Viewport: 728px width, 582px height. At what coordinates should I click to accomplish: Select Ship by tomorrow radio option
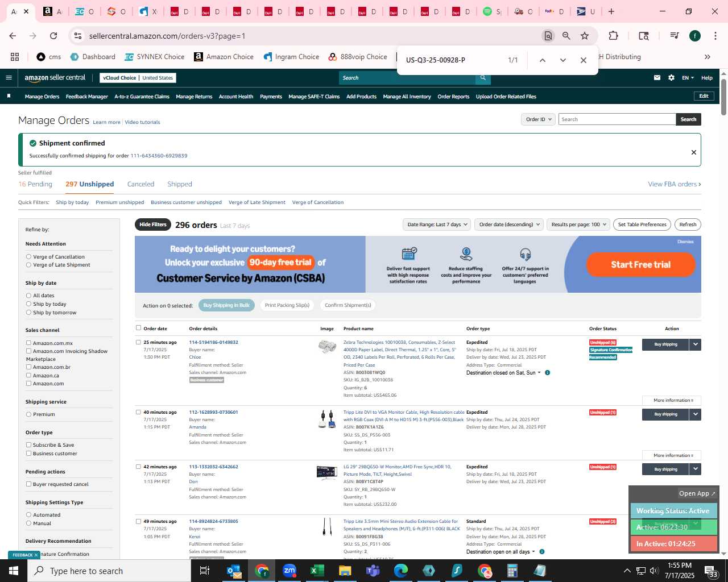(x=28, y=313)
